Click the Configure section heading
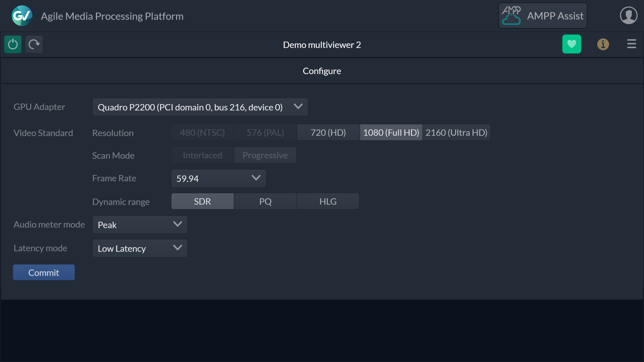This screenshot has width=644, height=362. [322, 71]
